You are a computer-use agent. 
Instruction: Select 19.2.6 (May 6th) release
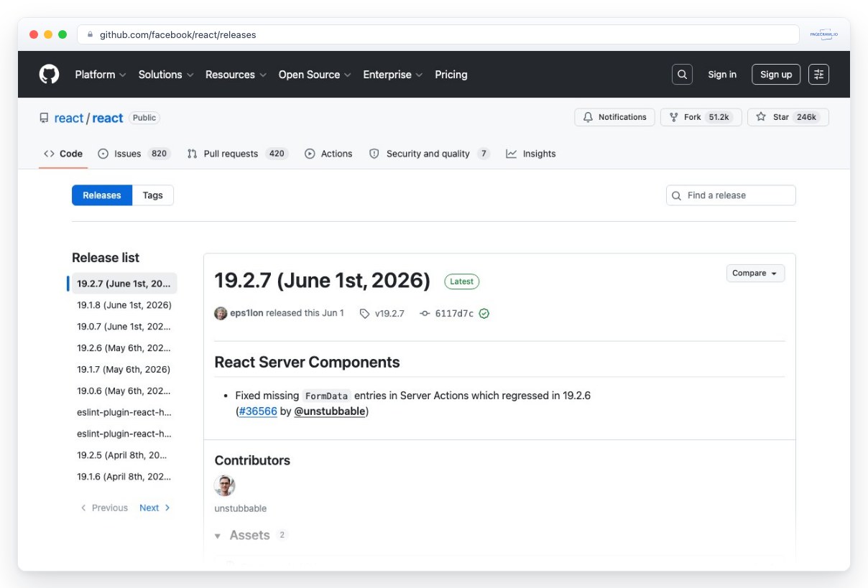[124, 348]
